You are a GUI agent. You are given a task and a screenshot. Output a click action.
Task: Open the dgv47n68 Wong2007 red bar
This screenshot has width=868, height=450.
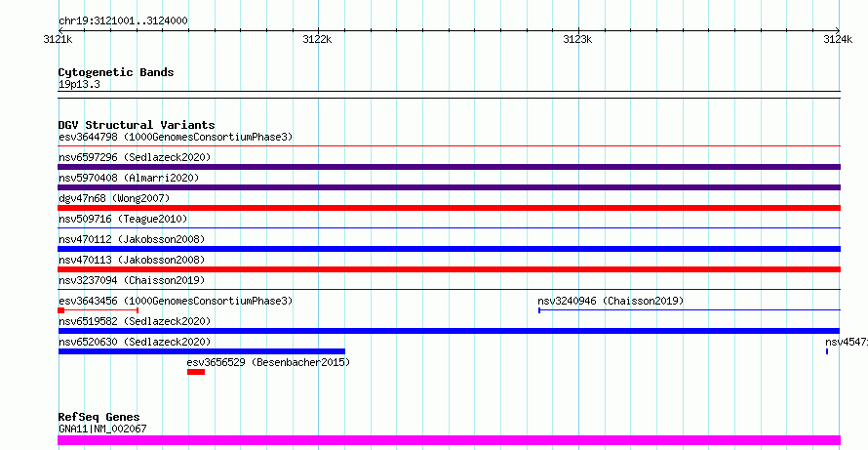[449, 208]
